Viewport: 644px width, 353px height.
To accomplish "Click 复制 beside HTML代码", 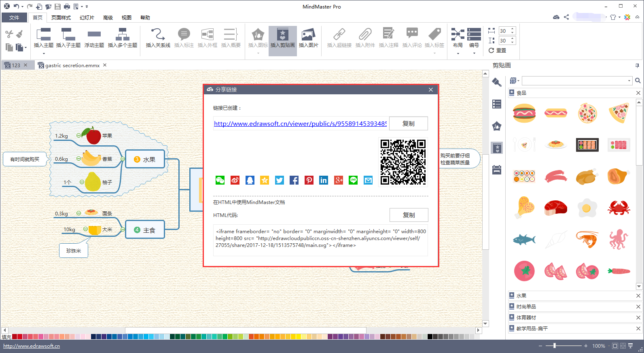I will point(409,215).
